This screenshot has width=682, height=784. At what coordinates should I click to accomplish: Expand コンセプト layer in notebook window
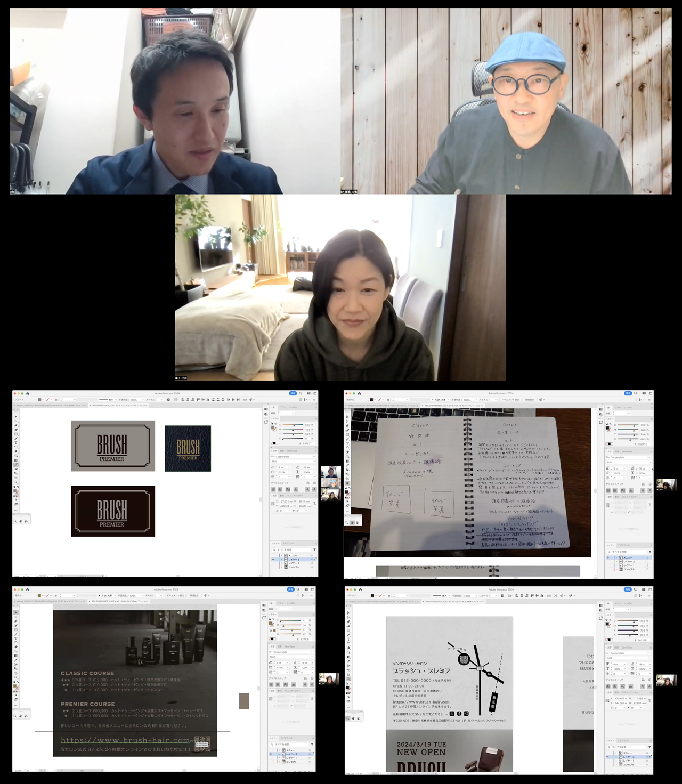pyautogui.click(x=616, y=569)
